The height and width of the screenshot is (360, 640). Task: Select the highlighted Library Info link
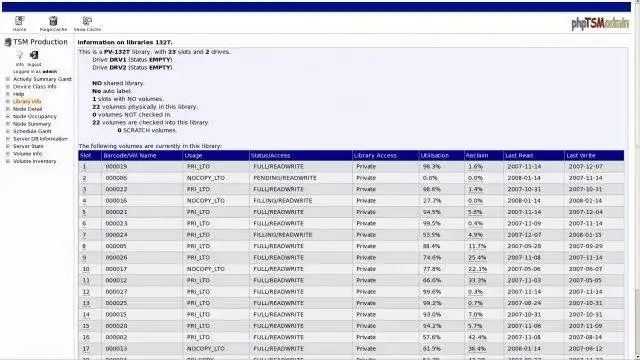point(27,101)
